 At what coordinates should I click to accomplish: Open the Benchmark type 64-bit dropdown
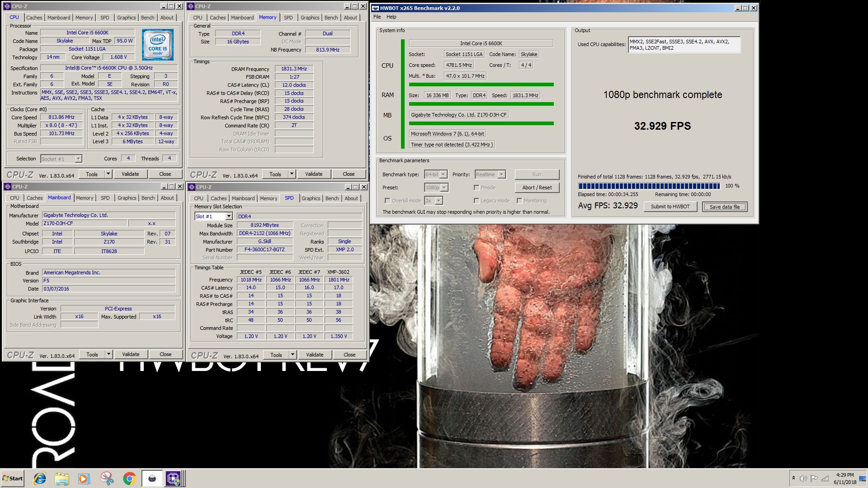tap(436, 174)
